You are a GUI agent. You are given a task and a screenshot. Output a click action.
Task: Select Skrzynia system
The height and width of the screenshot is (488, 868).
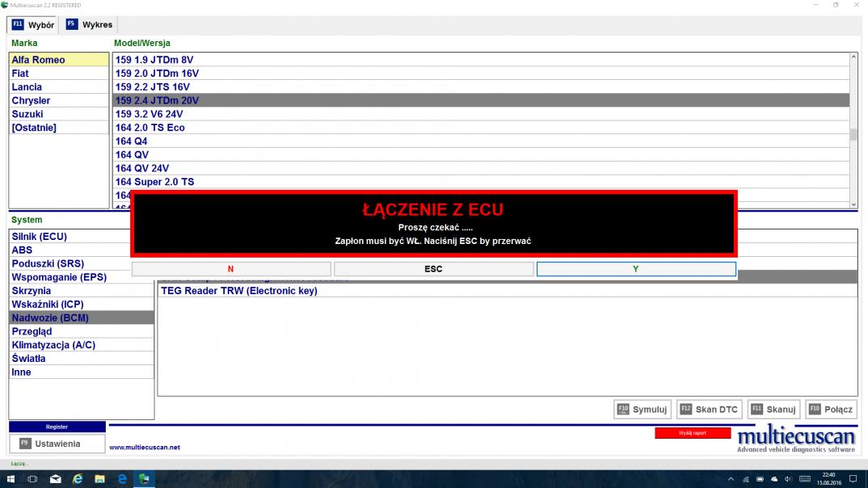pos(82,291)
